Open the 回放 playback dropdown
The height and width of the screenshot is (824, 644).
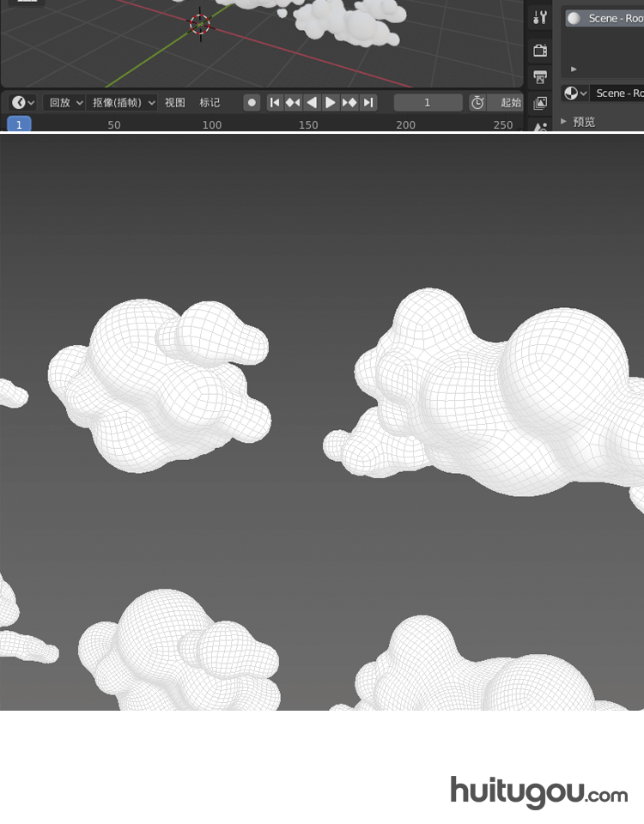coord(64,102)
